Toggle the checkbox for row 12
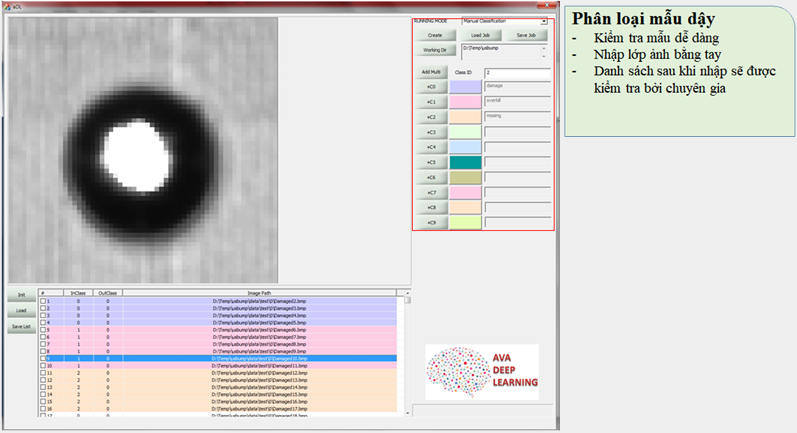 pos(43,380)
